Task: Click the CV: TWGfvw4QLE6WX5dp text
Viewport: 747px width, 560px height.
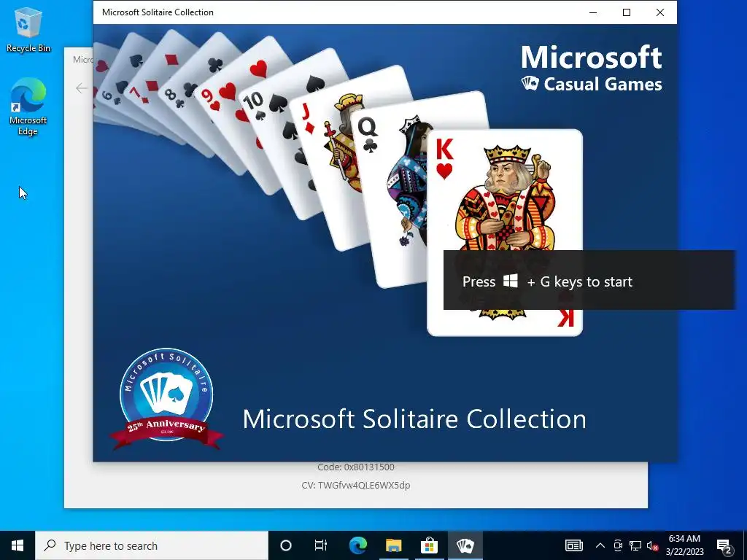Action: (356, 485)
